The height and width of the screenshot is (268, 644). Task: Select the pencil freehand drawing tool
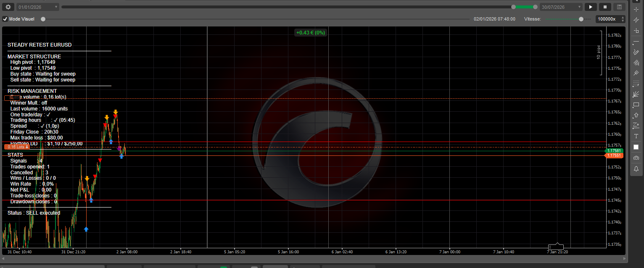[x=636, y=52]
